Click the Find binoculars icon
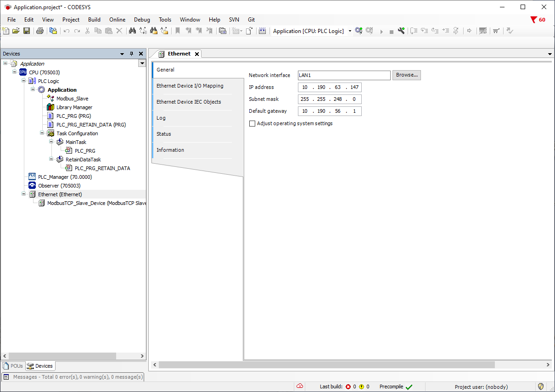 point(132,31)
